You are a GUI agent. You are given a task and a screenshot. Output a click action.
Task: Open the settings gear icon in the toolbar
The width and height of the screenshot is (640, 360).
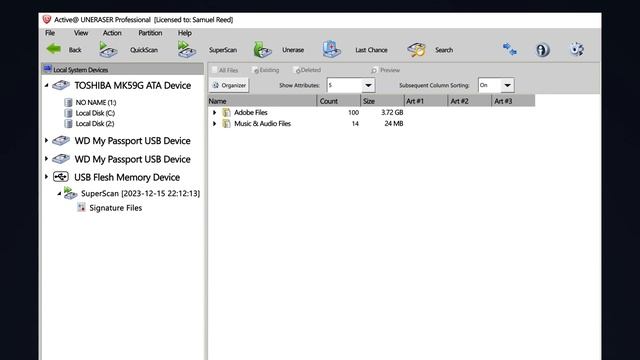point(577,49)
